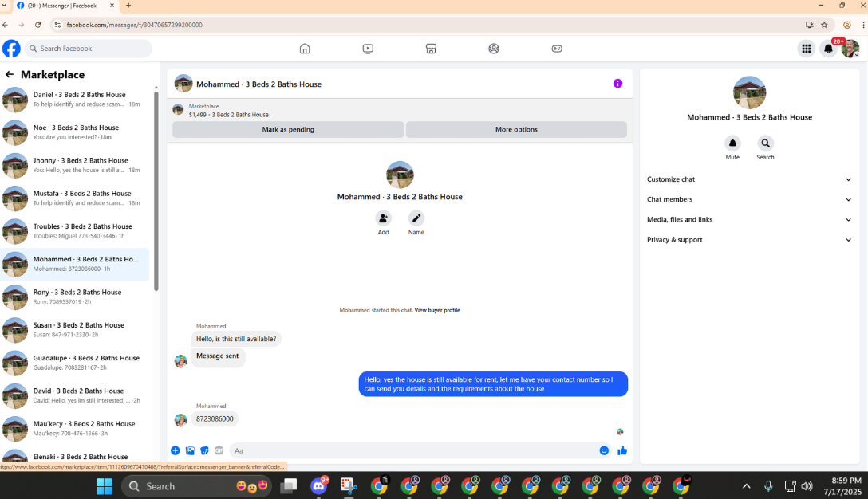Expand the Customize chat section
Screen dimensions: 868x499
click(x=749, y=179)
